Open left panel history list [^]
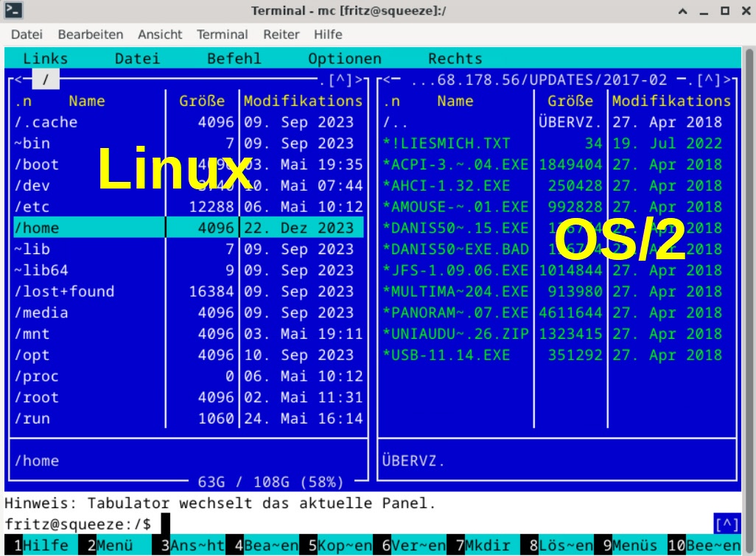Viewport: 756px width, 556px height. point(340,80)
